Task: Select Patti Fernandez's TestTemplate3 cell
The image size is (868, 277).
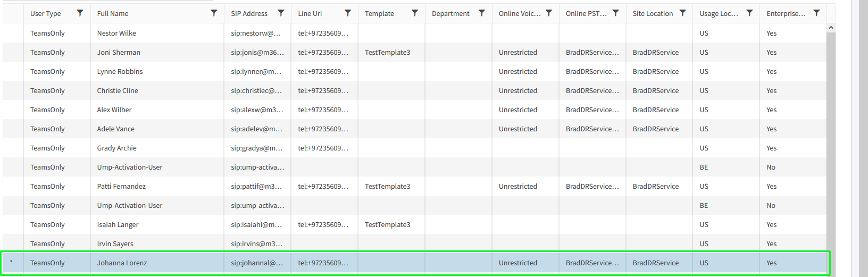Action: tap(387, 186)
